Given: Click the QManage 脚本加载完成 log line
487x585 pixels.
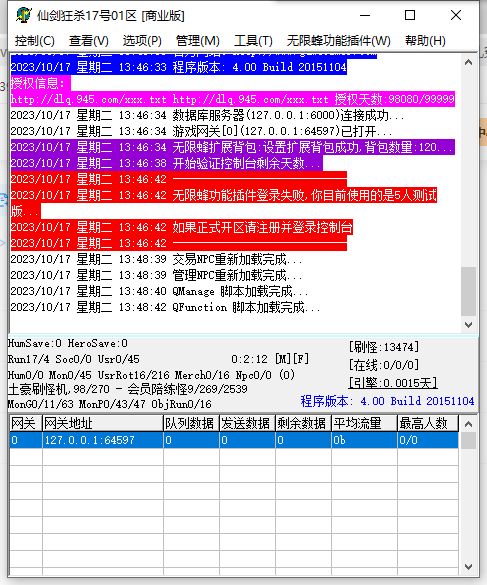Looking at the screenshot, I should click(x=159, y=291).
